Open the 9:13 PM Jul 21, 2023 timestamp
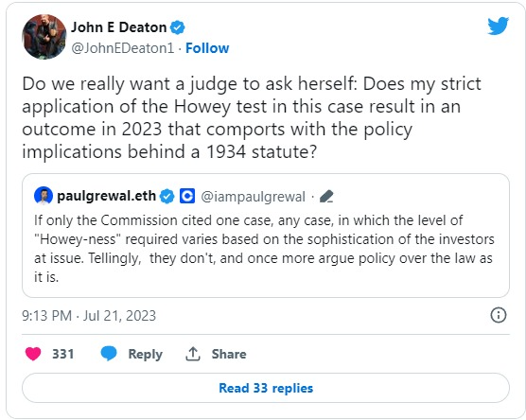 click(89, 316)
